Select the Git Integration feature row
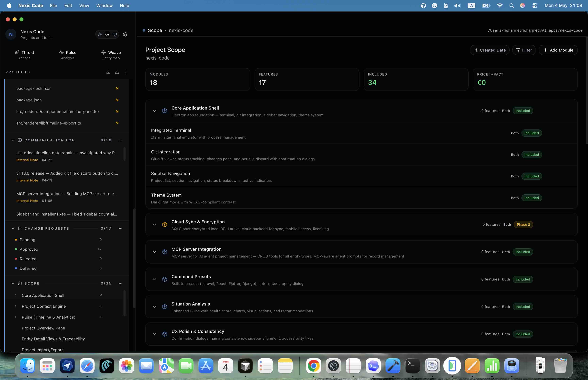The width and height of the screenshot is (588, 380). click(361, 155)
